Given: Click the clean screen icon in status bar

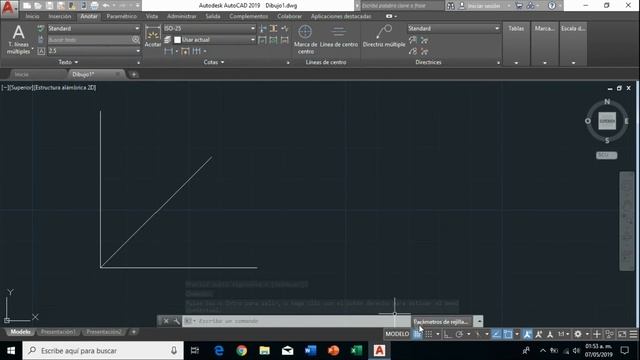Looking at the screenshot, I should click(622, 334).
